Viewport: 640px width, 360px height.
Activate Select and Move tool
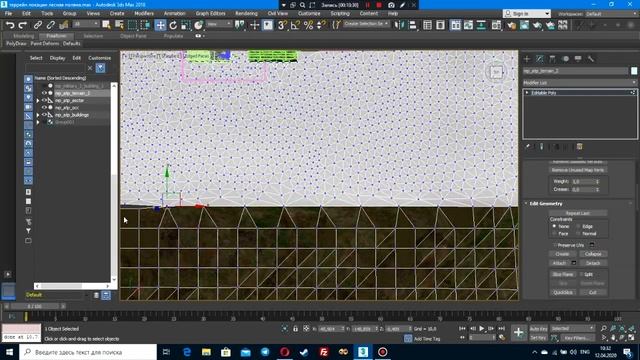tap(160, 25)
